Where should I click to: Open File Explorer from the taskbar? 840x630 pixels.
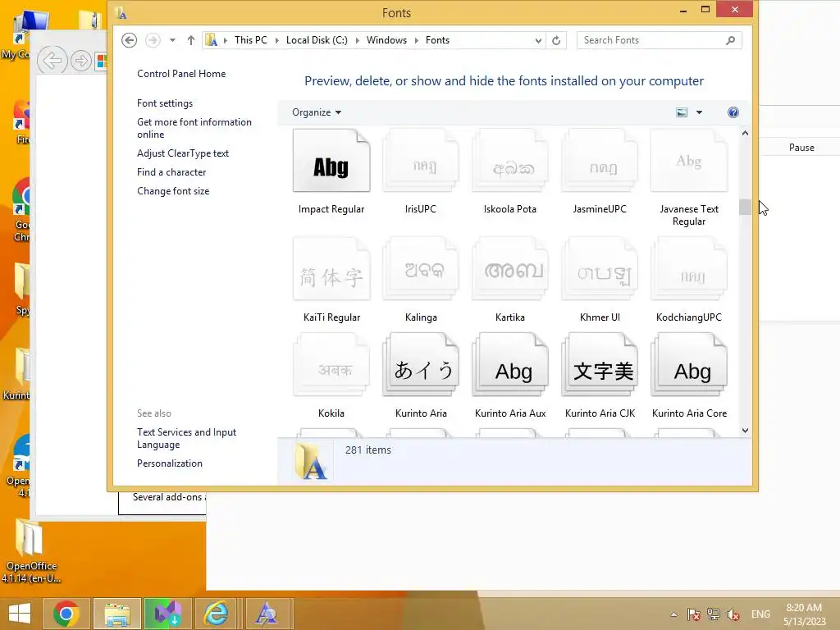click(117, 614)
